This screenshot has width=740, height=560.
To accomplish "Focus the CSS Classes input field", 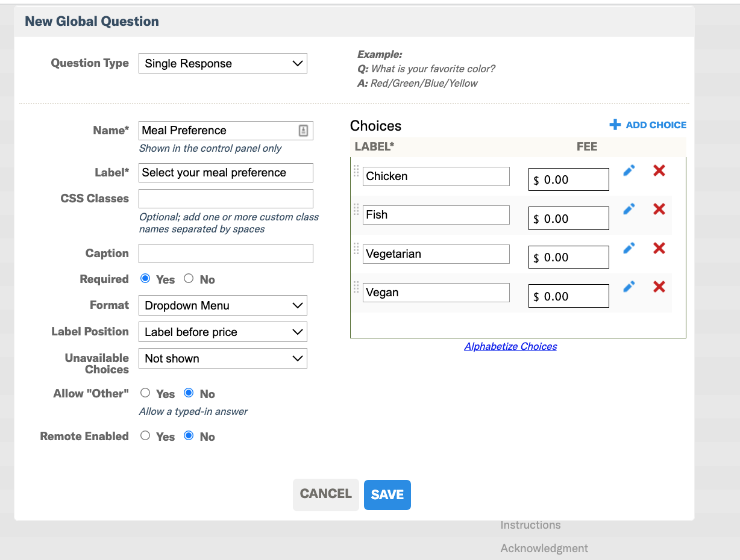I will pos(226,199).
